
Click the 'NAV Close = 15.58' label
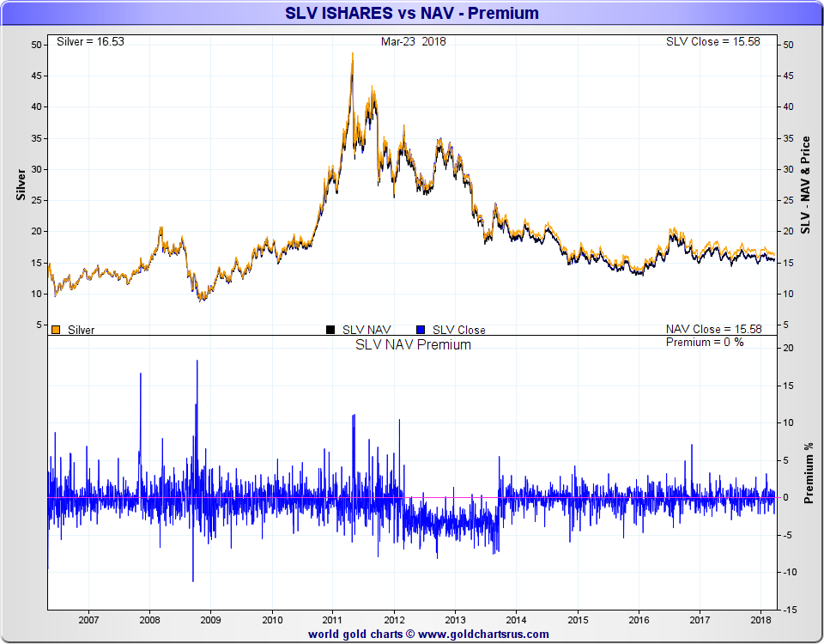(x=713, y=329)
